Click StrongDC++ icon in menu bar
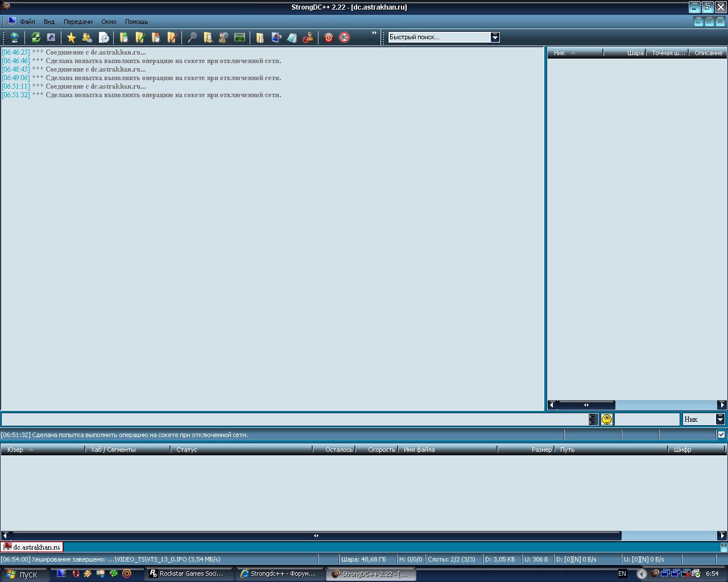 pos(11,21)
